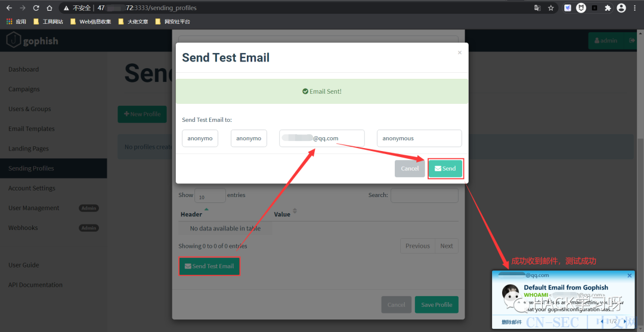Click the recipient email field ending in @qq.com
This screenshot has width=644, height=332.
(x=321, y=139)
